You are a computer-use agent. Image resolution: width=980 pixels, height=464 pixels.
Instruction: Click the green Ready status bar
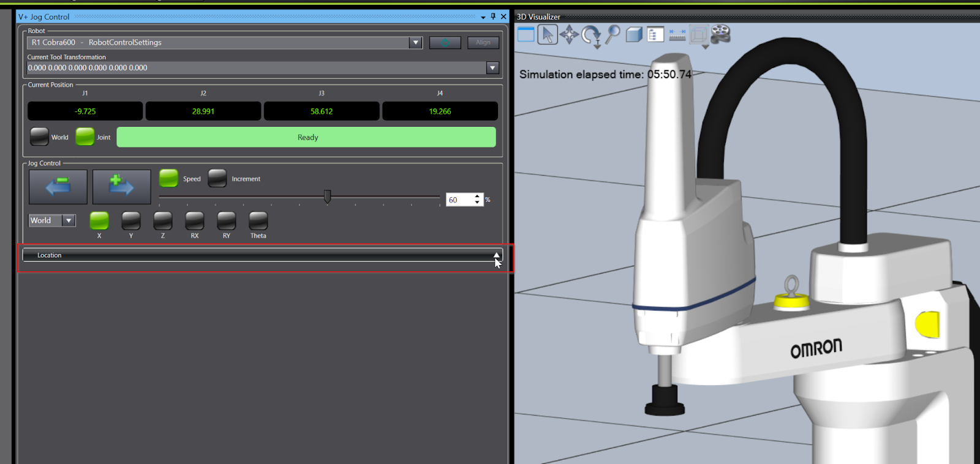pyautogui.click(x=306, y=137)
